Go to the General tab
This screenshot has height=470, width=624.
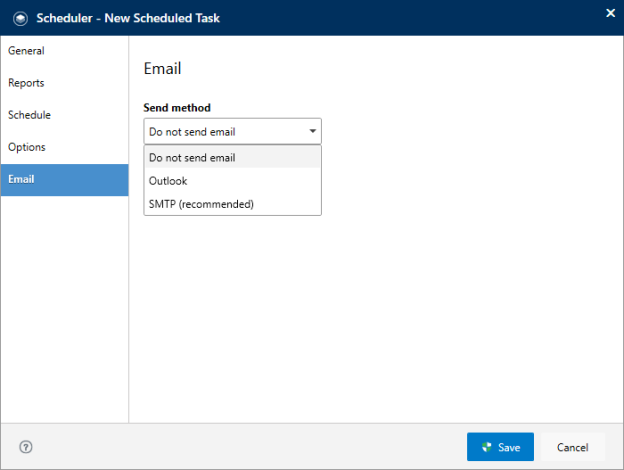64,51
